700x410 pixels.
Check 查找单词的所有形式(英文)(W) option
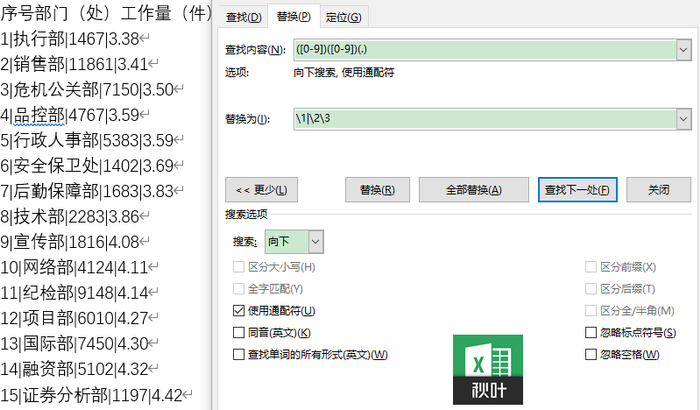click(x=239, y=354)
